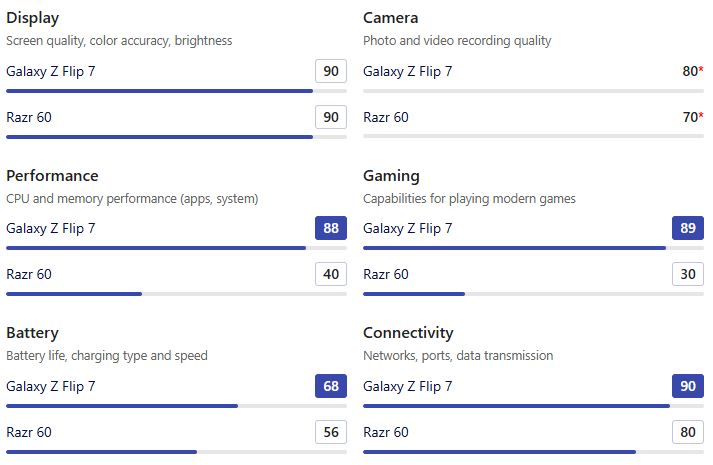Click the Galaxy Z Flip 7 Performance progress bar
The image size is (713, 465).
pyautogui.click(x=176, y=248)
